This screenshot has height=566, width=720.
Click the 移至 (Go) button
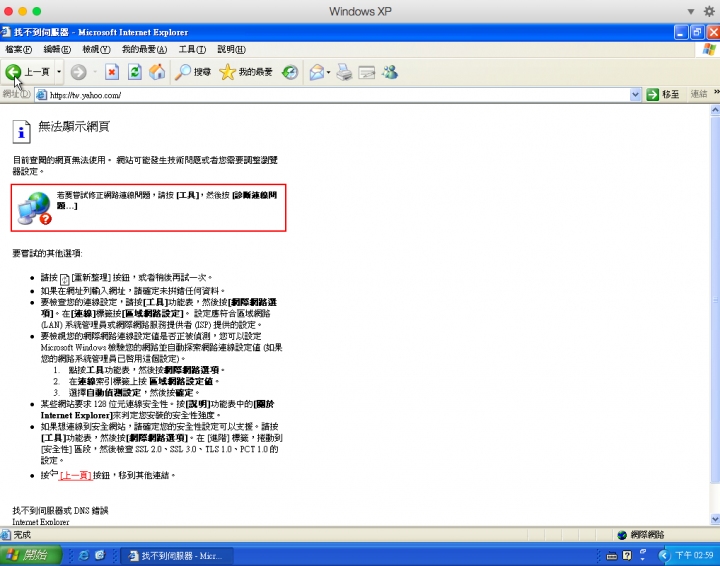663,95
